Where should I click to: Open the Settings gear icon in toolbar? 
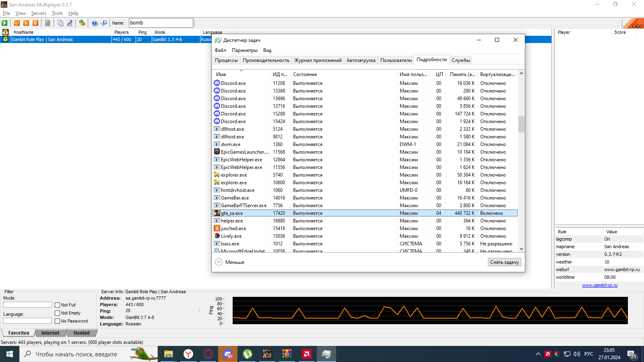pyautogui.click(x=82, y=23)
